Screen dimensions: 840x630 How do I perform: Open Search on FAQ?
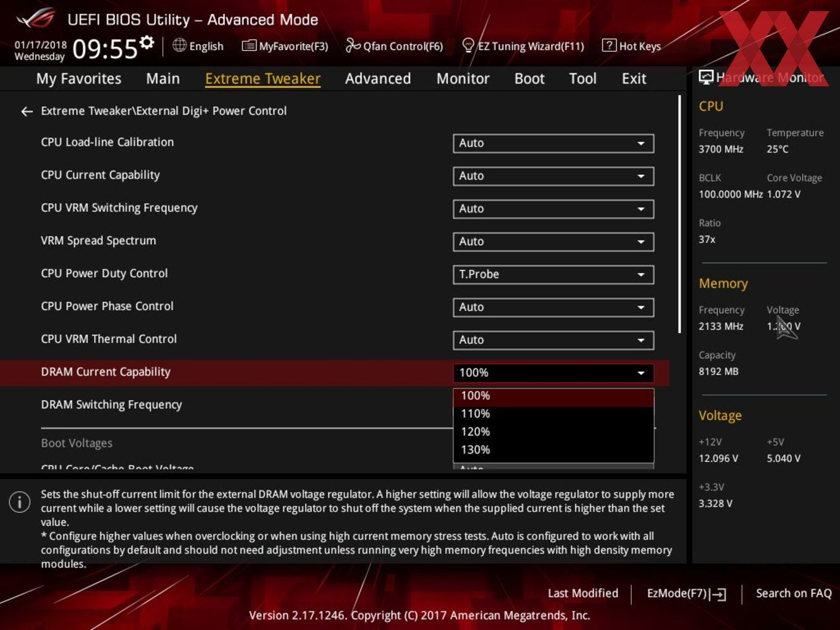[x=794, y=593]
